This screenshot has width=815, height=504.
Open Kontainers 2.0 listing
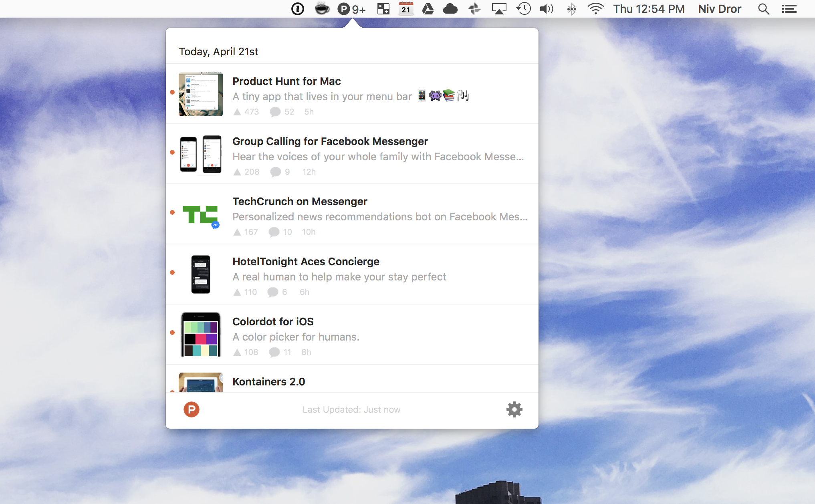268,382
